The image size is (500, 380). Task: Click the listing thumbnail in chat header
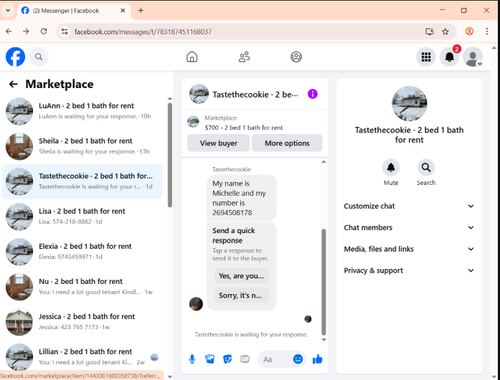pos(199,94)
